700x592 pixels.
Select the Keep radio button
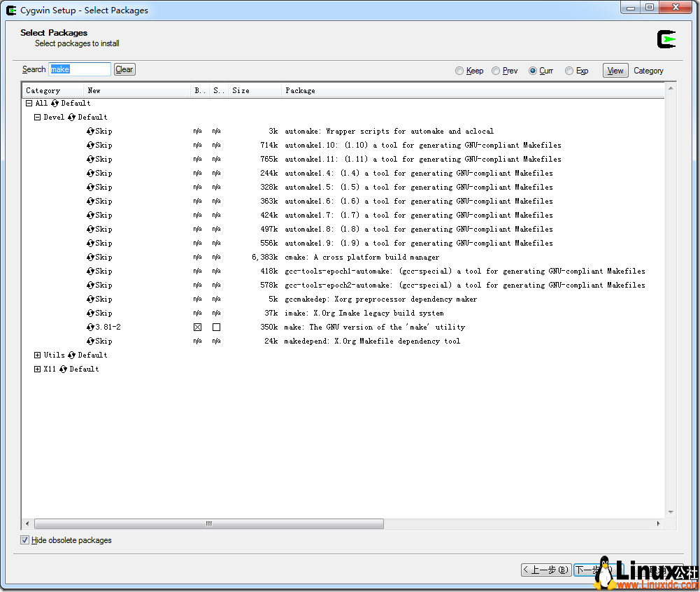click(x=459, y=71)
